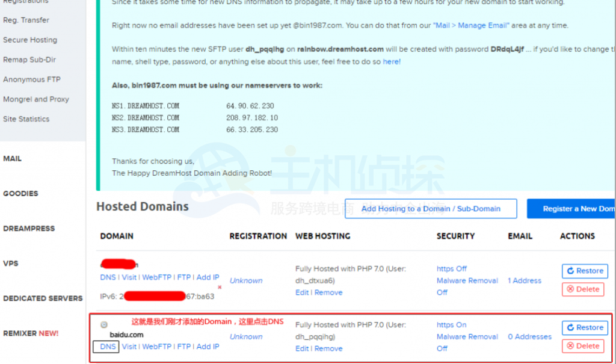Open WebFTP for baidu.com
Image resolution: width=616 pixels, height=364 pixels.
[157, 347]
